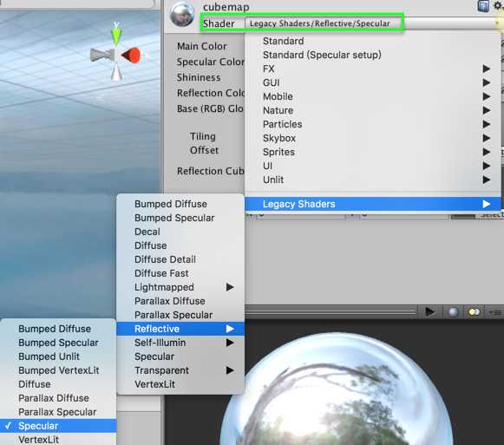This screenshot has width=504, height=445.
Task: Toggle the preview lighting icon
Action: point(474,312)
